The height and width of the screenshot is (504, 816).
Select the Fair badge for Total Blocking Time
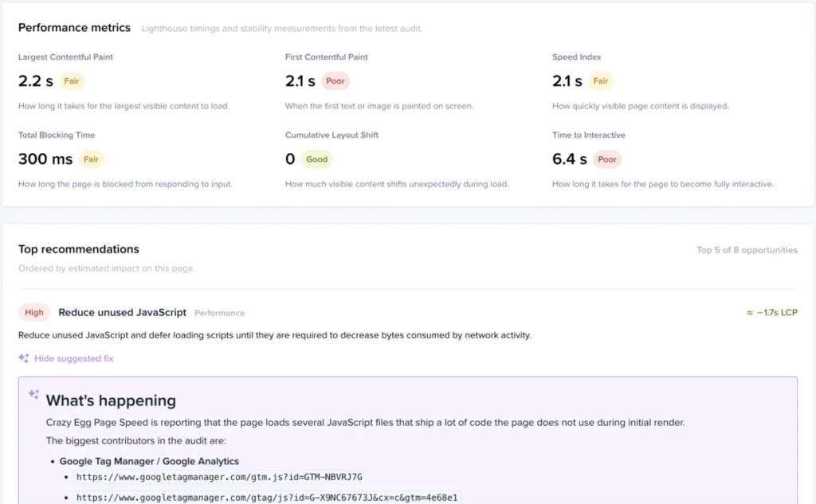pyautogui.click(x=91, y=159)
